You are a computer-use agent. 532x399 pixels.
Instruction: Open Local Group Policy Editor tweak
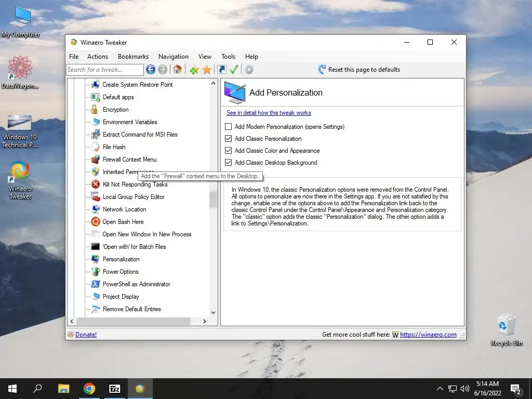[x=134, y=197]
